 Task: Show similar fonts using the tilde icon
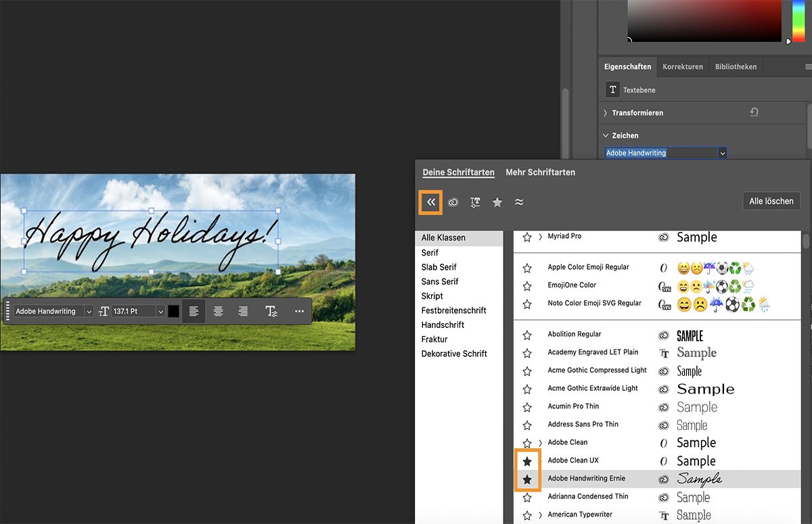coord(520,202)
